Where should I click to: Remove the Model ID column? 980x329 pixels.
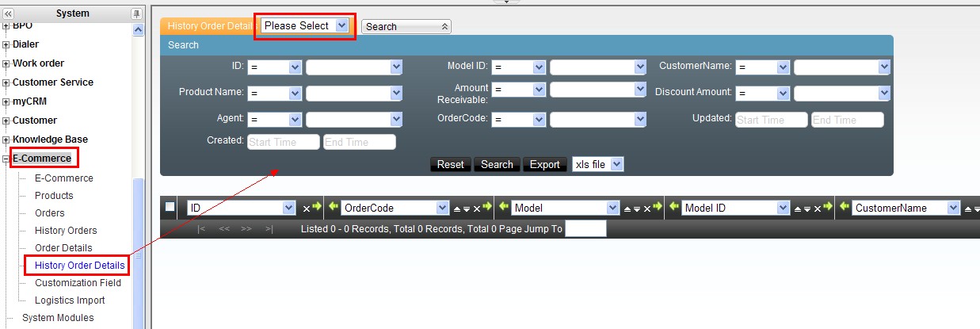pos(817,208)
